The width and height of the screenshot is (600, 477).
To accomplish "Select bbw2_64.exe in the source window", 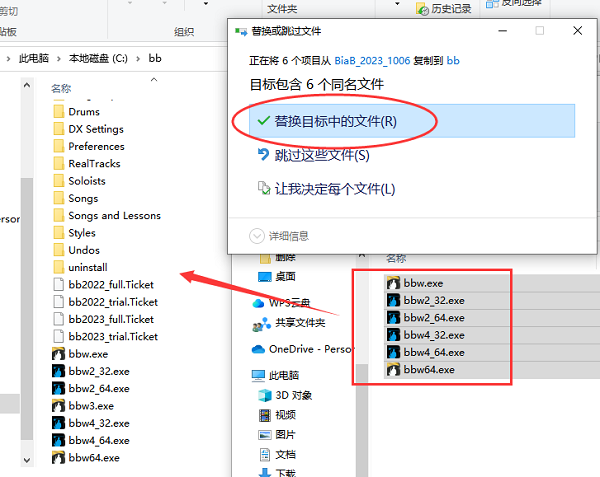I will pyautogui.click(x=434, y=318).
